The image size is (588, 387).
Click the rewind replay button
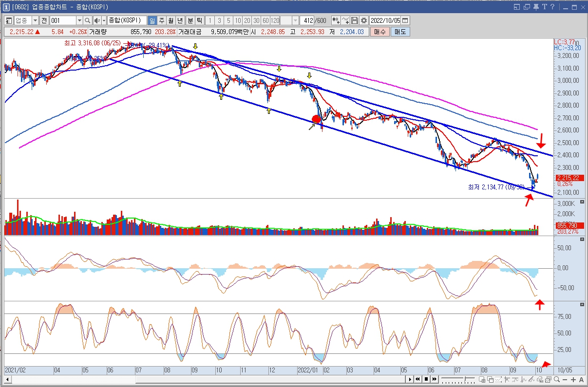417,379
